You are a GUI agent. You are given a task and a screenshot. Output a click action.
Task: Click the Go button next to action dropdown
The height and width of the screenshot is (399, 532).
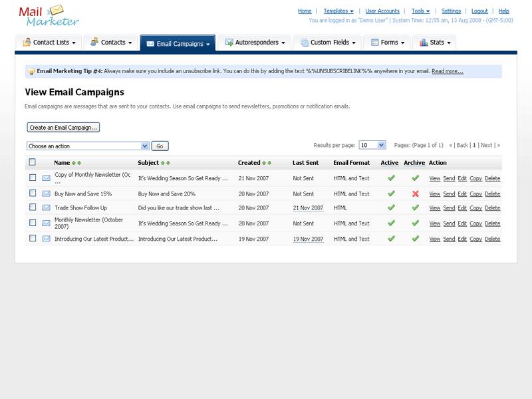(160, 146)
